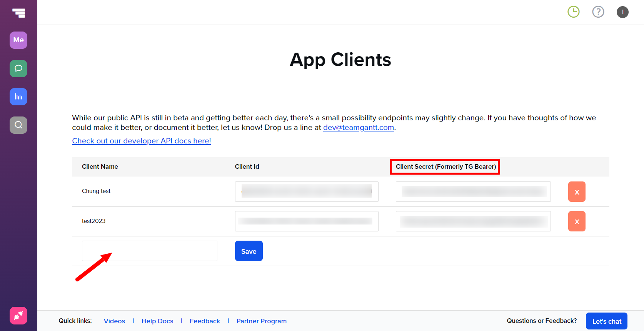644x331 pixels.
Task: Delete the test2023 client
Action: [577, 221]
